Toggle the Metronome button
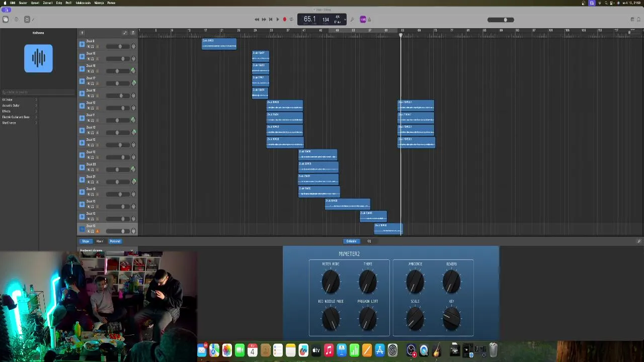This screenshot has width=644, height=362. click(369, 20)
